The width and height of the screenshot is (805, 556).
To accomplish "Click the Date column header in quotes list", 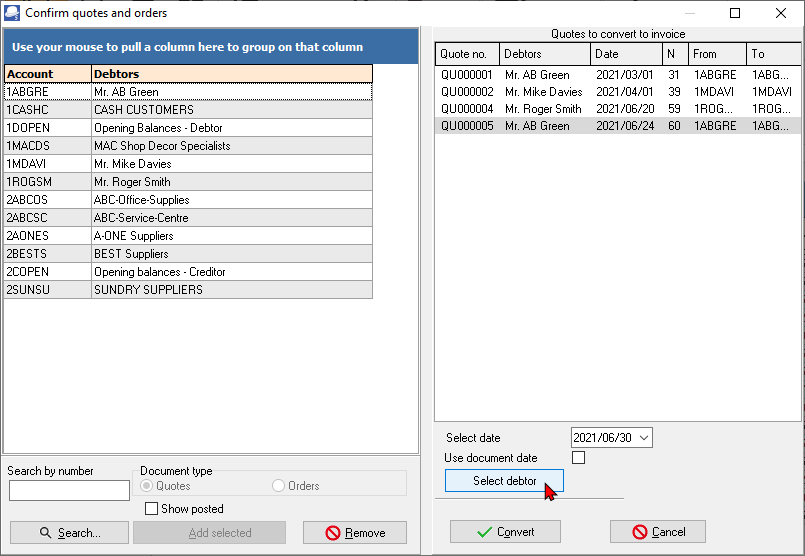I will (x=626, y=54).
